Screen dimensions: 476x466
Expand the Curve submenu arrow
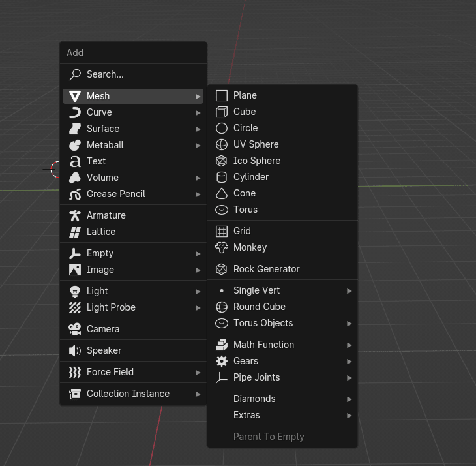198,112
